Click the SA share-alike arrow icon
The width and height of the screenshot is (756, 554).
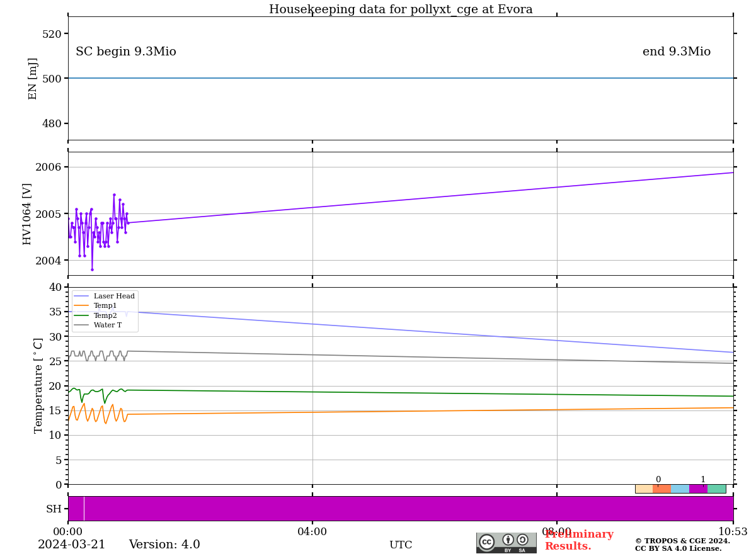[522, 540]
